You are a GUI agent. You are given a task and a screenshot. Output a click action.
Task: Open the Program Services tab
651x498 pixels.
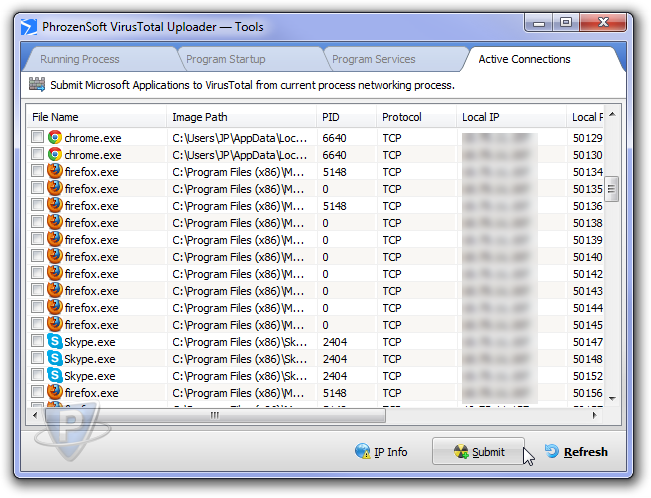[x=373, y=59]
